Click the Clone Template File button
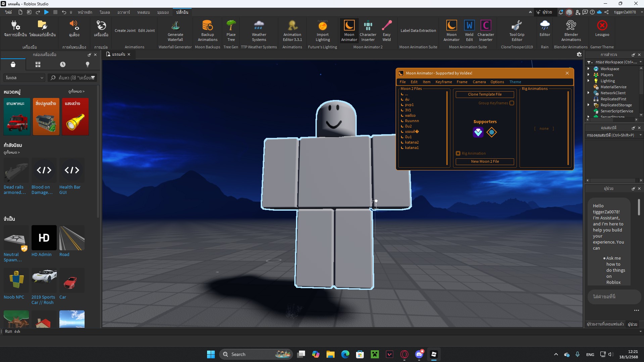The width and height of the screenshot is (644, 362). pyautogui.click(x=485, y=94)
